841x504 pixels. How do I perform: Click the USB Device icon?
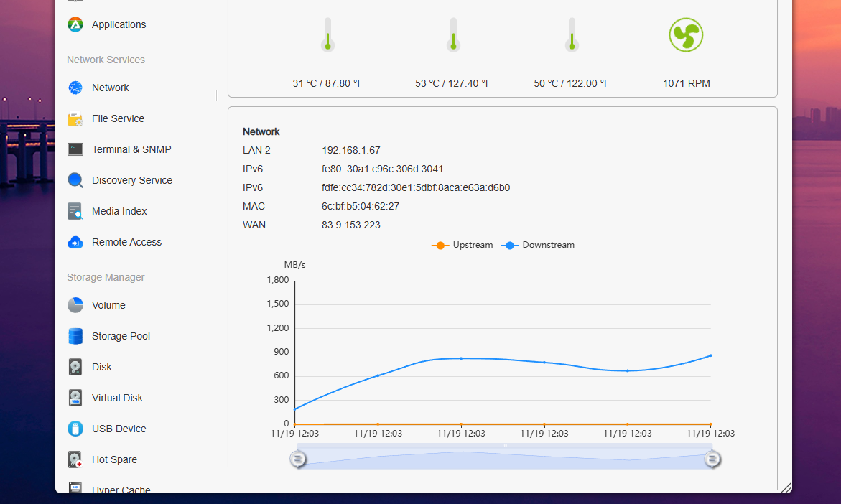click(x=75, y=429)
